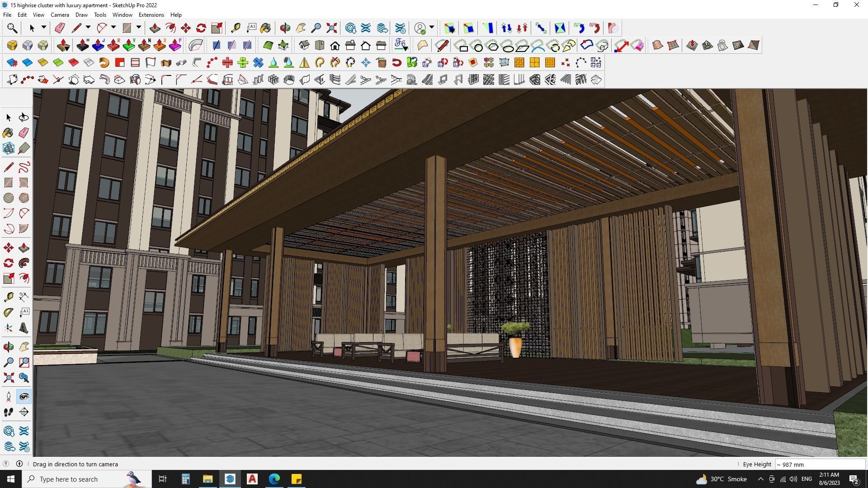Pick the Tape Measure tool in the top toolbar
Screen dimensions: 868x488
(236, 28)
